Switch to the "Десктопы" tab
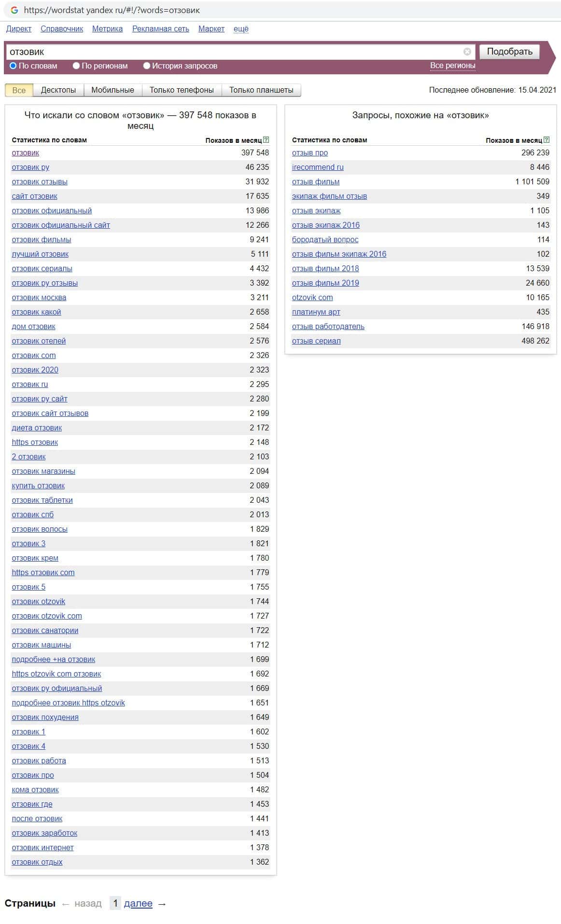 point(58,90)
